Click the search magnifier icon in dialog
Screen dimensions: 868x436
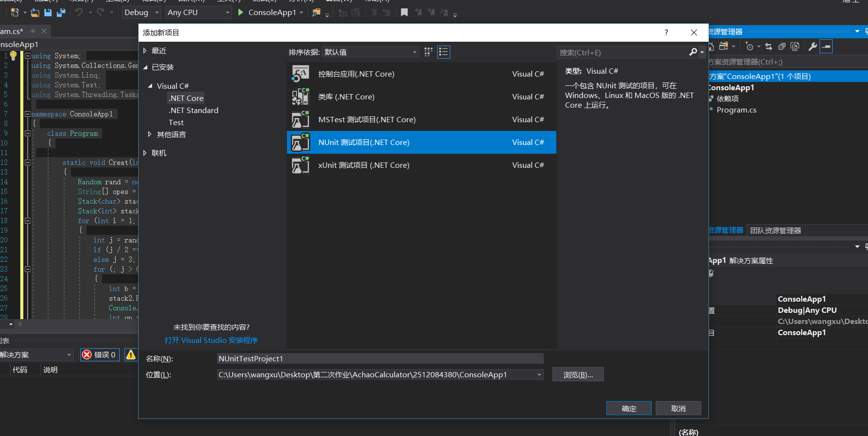point(694,52)
